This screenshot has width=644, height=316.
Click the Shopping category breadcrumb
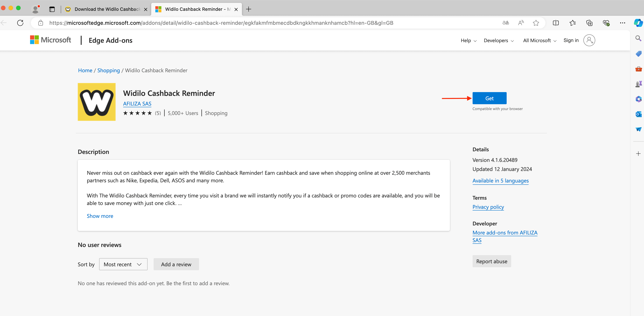pos(108,70)
